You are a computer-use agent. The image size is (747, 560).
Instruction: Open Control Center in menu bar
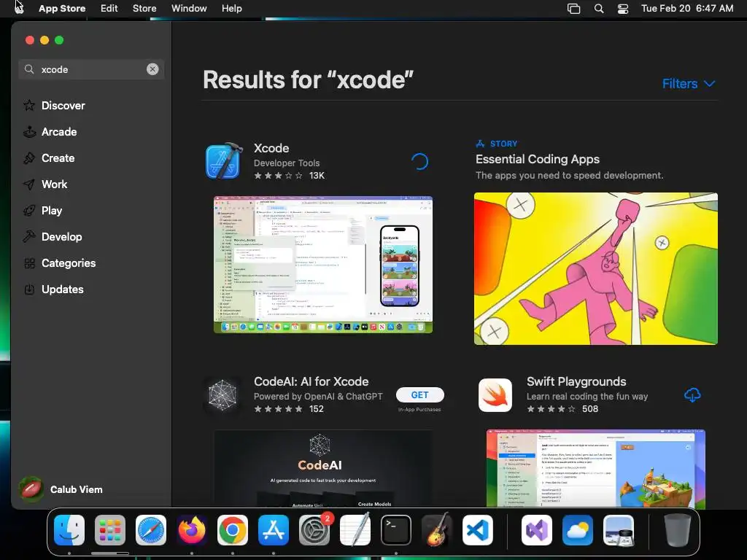click(x=623, y=9)
